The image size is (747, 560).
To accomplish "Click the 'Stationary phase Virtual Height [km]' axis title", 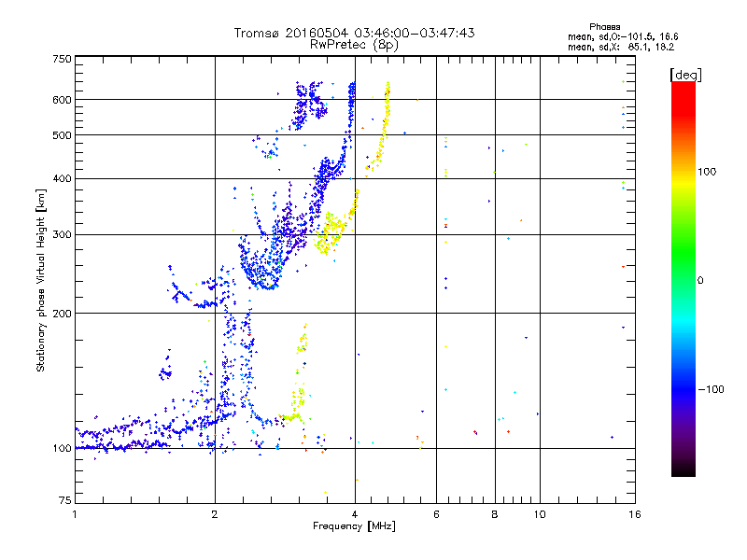I will pos(41,280).
